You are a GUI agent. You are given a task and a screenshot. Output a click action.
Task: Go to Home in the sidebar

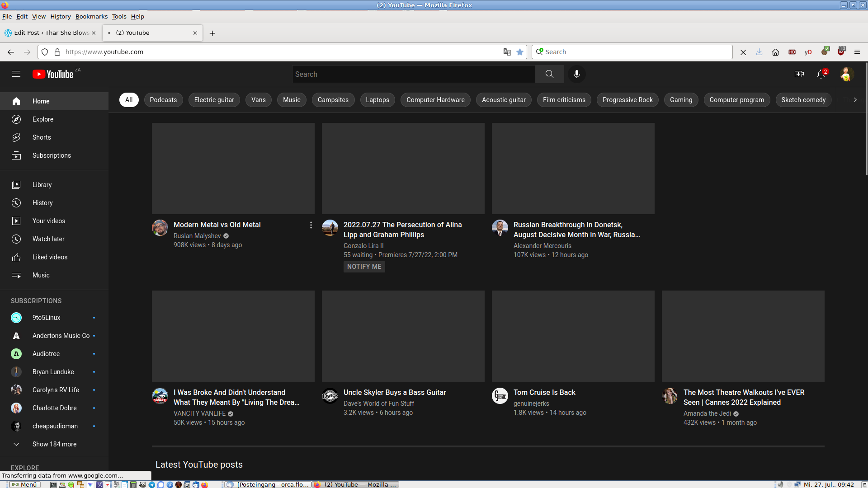pos(54,101)
